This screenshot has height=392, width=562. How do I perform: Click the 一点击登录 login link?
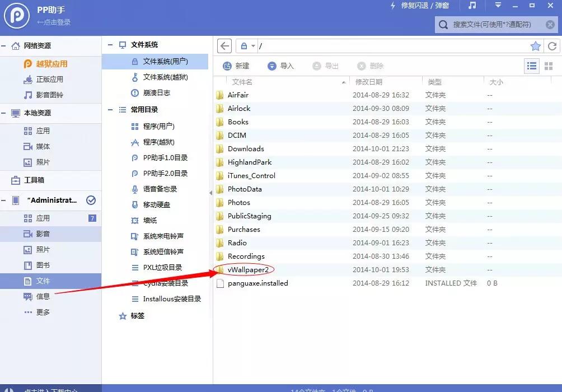pos(54,21)
